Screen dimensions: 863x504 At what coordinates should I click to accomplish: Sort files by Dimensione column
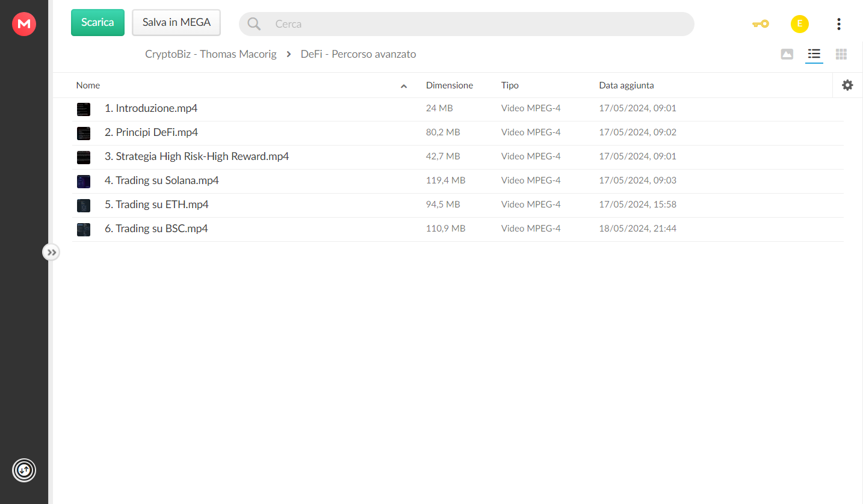click(x=450, y=85)
